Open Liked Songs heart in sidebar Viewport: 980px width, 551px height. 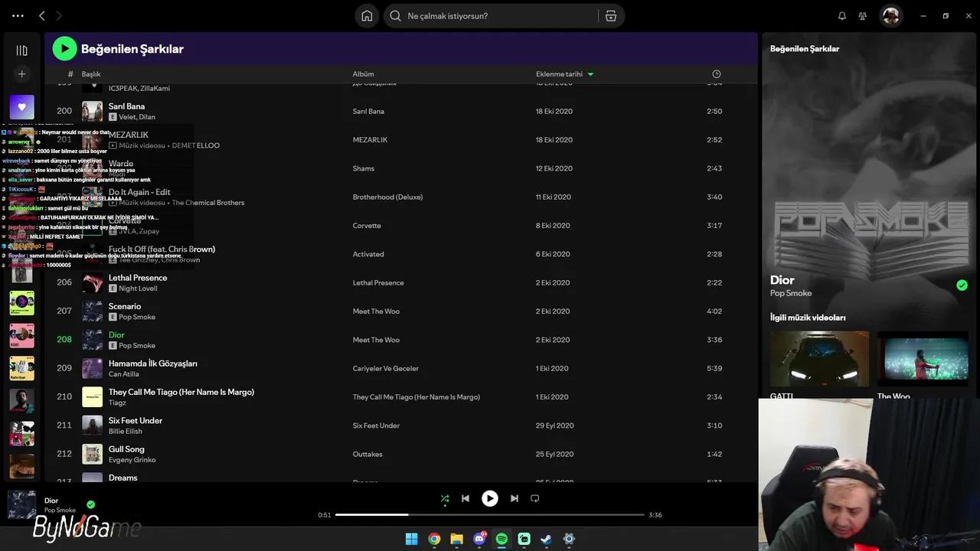21,107
